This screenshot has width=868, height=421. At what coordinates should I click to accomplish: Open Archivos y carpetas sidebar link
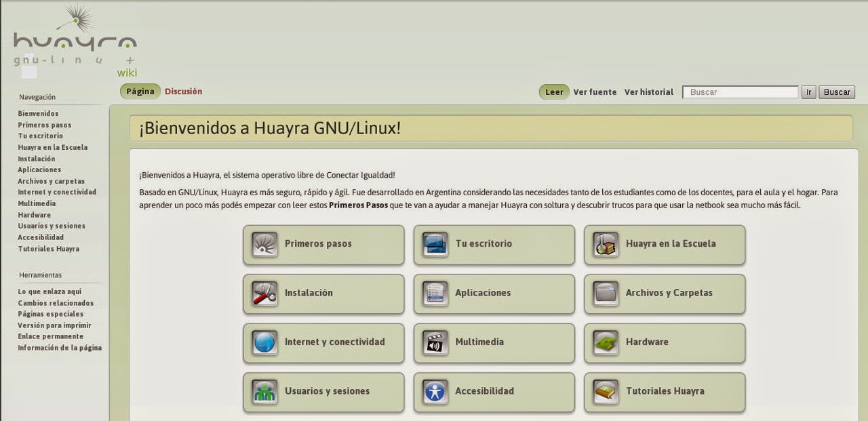point(51,182)
